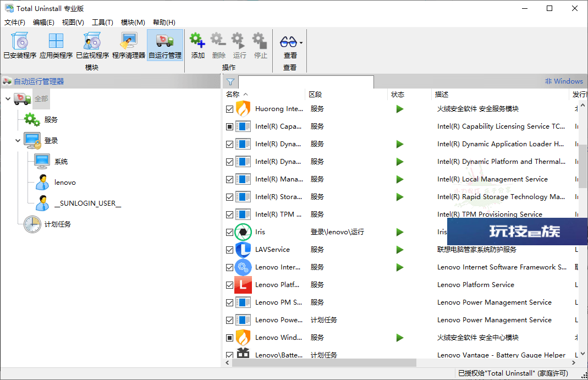Click the horizontal scrollbar thumb

point(324,363)
